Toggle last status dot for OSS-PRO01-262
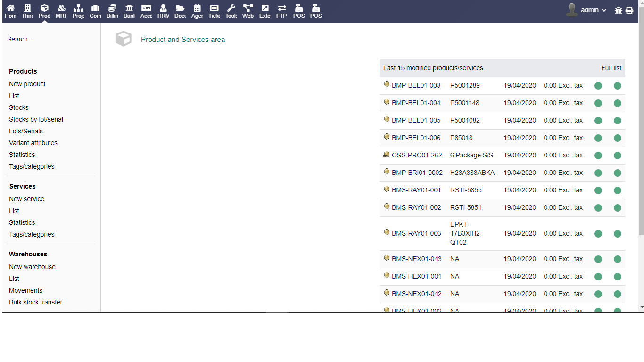This screenshot has height=362, width=644. point(618,156)
